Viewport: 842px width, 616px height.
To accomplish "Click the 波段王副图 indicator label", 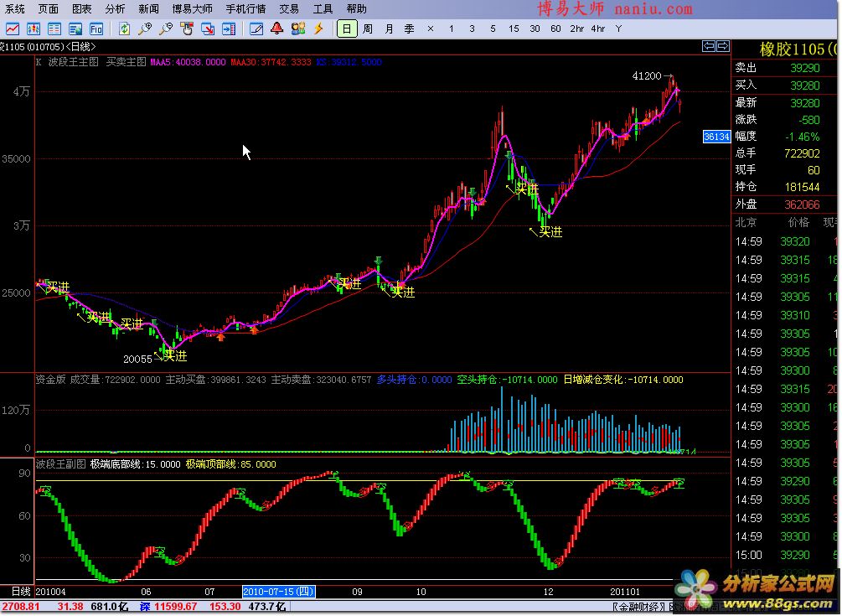I will point(60,464).
